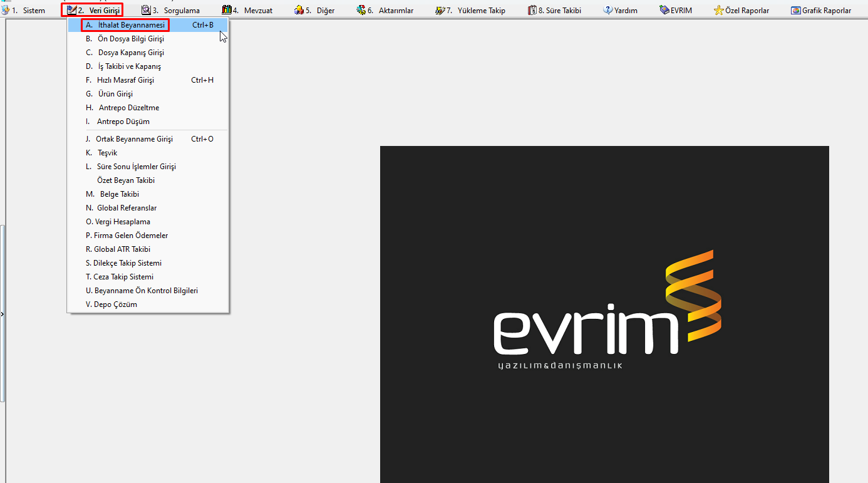Select Depo Çözüm entry

tap(148, 304)
